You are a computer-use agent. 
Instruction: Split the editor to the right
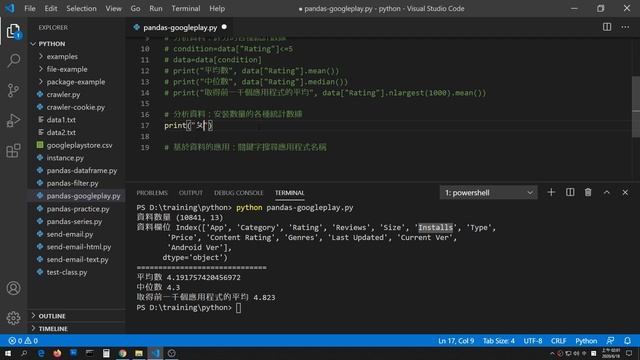click(607, 27)
